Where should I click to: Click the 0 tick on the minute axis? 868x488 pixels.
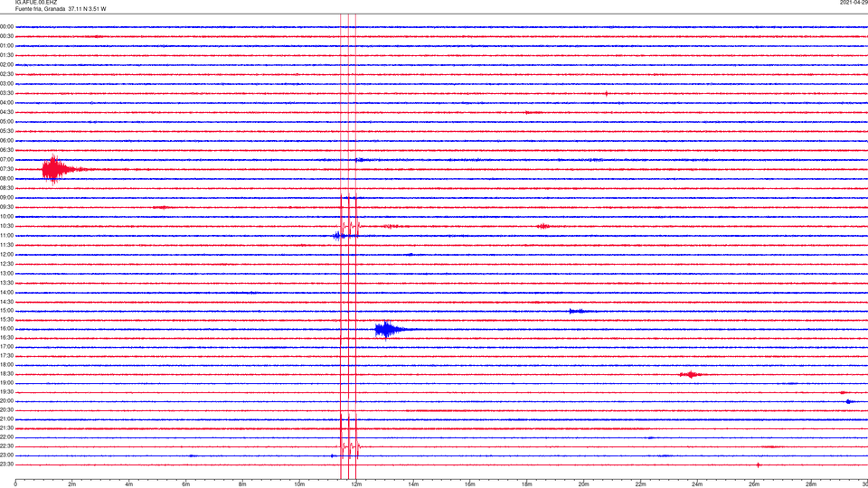coord(15,484)
